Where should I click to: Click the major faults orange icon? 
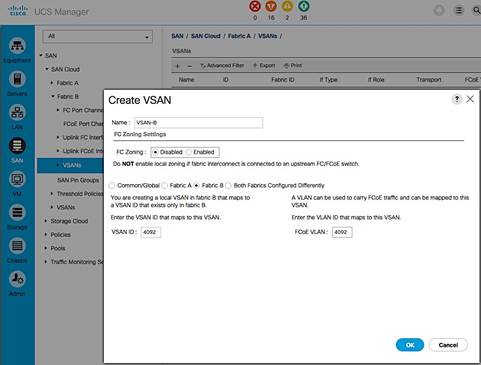click(271, 6)
